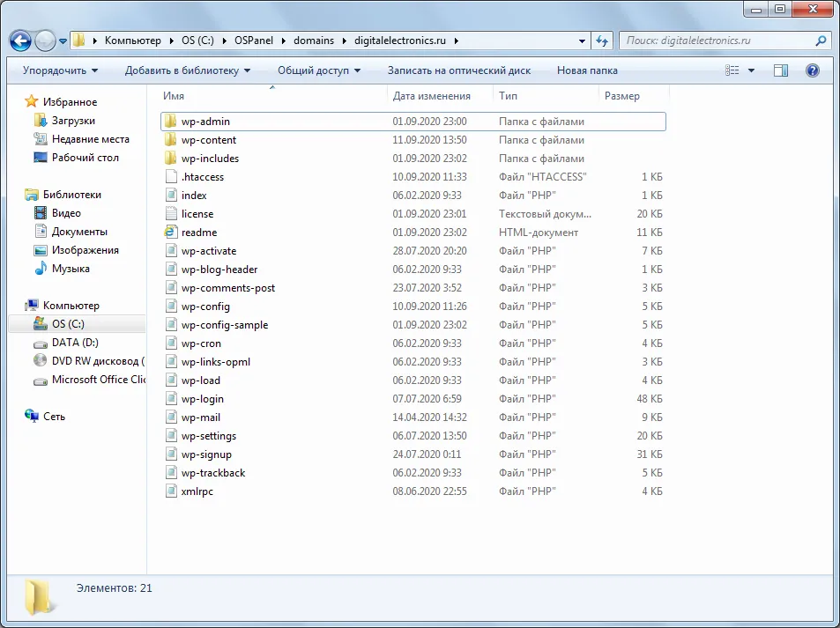840x628 pixels.
Task: Create a folder with Новая папка
Action: [587, 70]
